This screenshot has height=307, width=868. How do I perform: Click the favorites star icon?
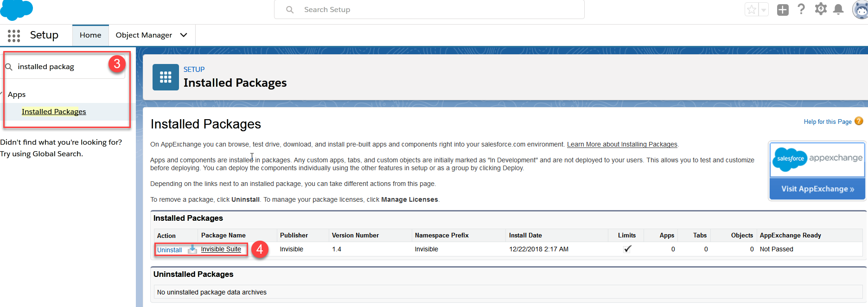752,9
